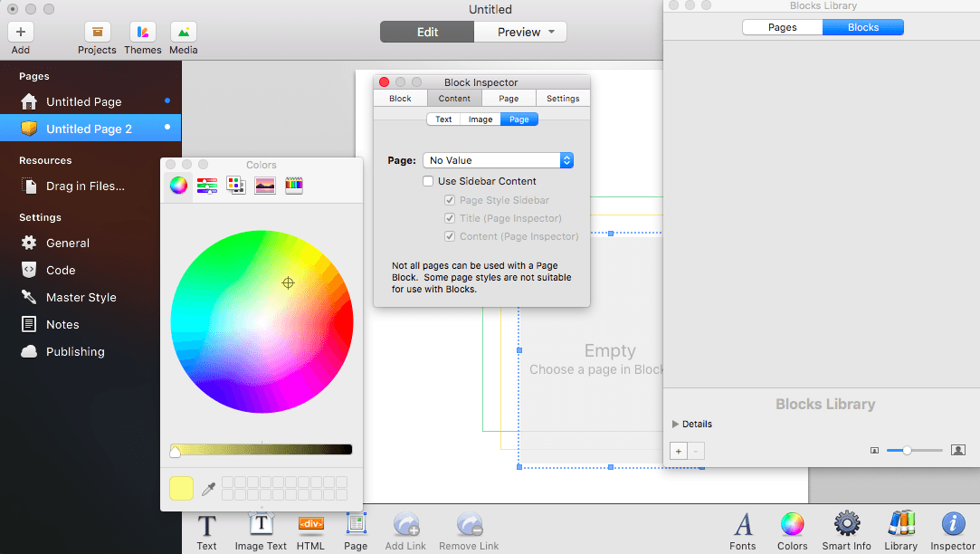Screen dimensions: 980x554
Task: Switch to Settings tab in Block Inspector
Action: point(563,98)
